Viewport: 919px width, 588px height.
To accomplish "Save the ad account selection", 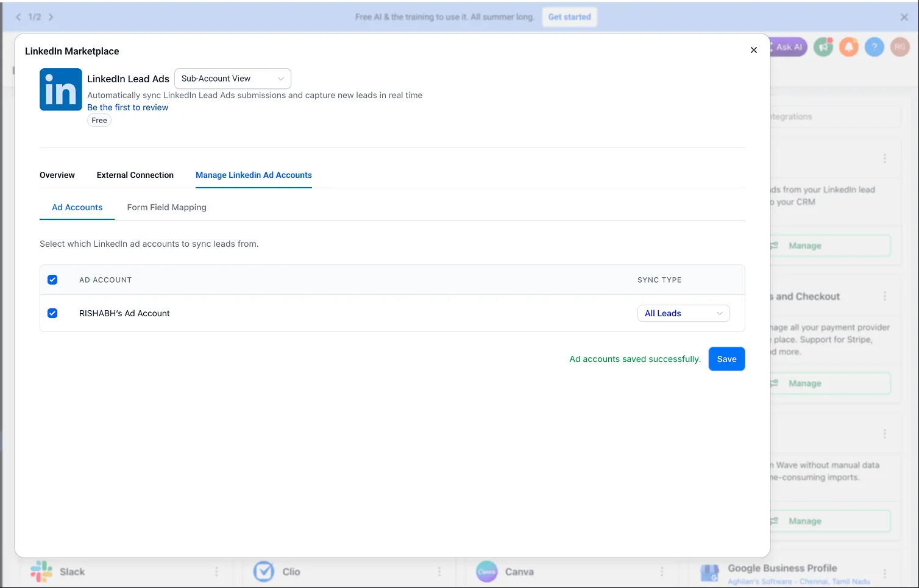I will point(727,359).
